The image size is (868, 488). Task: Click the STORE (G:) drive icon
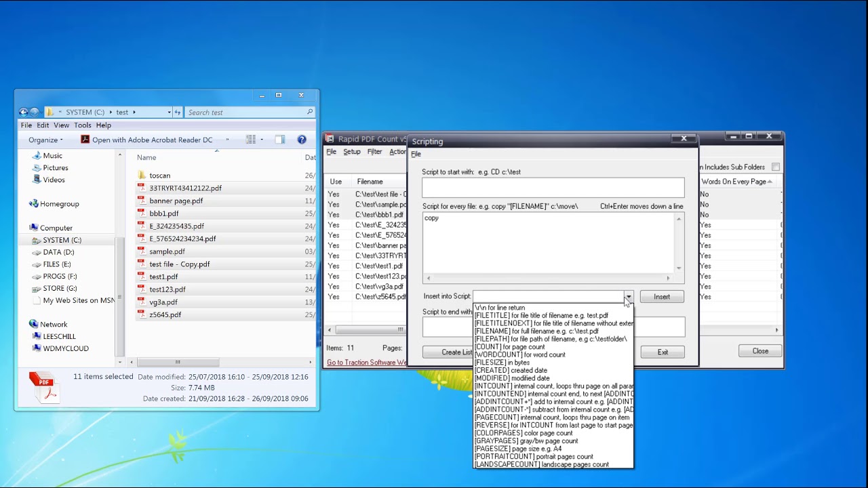tap(37, 288)
